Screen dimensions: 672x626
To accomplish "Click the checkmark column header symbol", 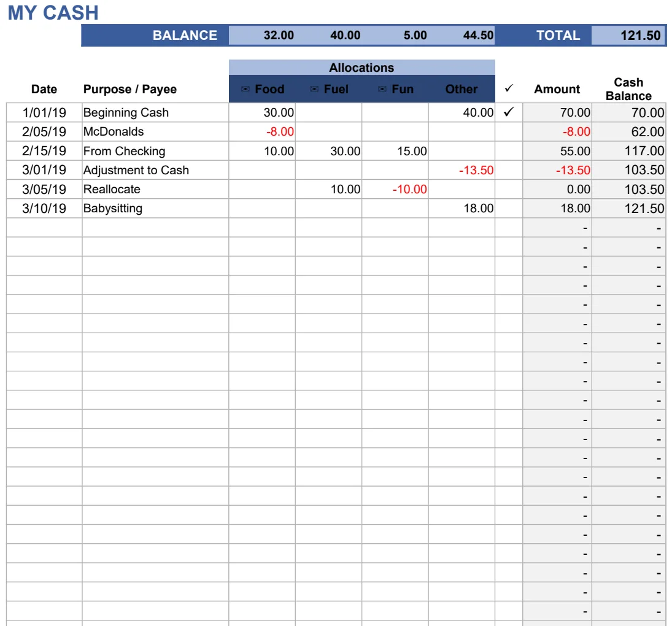I will pyautogui.click(x=509, y=88).
